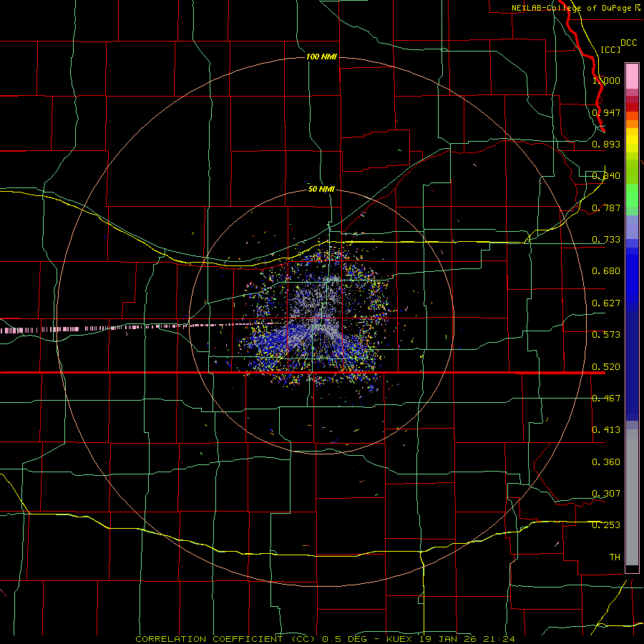Click the [CC] legend label
The image size is (644, 644).
pos(610,49)
